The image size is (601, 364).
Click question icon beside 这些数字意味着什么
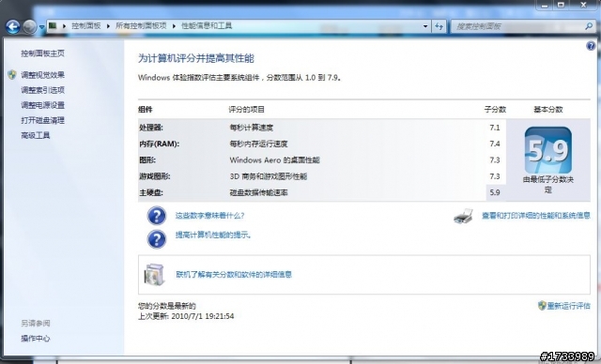pyautogui.click(x=157, y=216)
